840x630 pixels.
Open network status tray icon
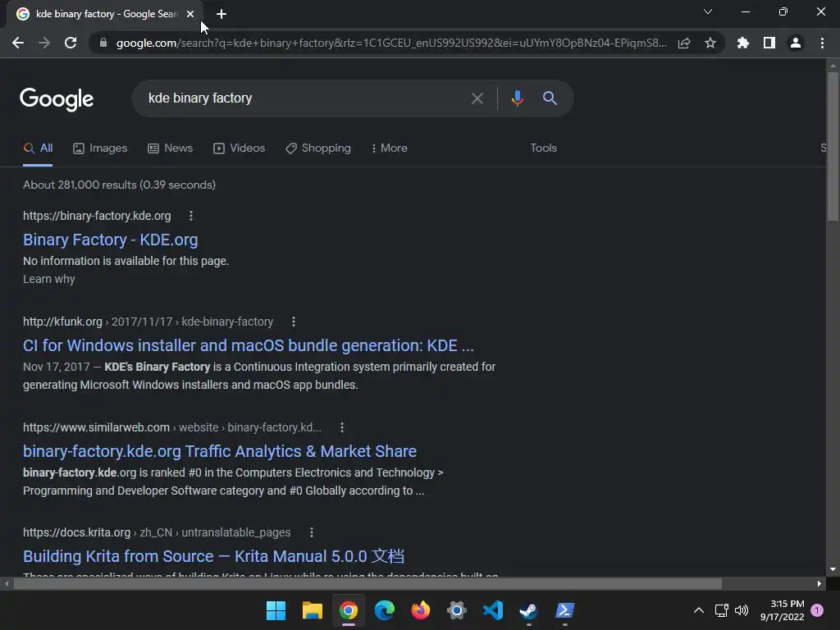[722, 610]
